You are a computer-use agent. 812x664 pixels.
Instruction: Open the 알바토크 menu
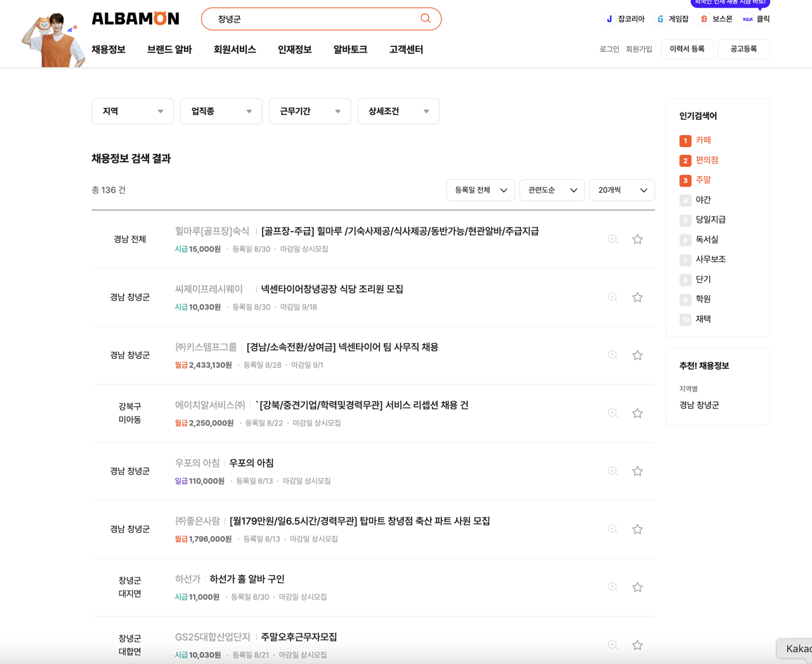click(349, 49)
